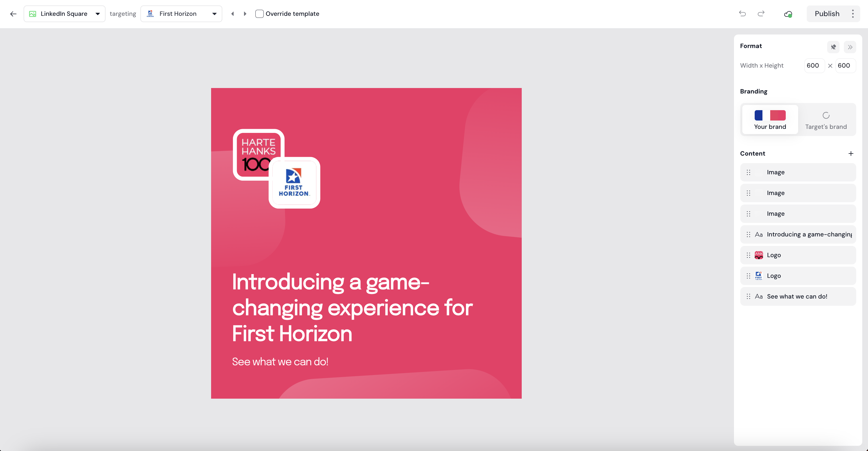Click the Publish button
The width and height of the screenshot is (868, 451).
pyautogui.click(x=827, y=14)
